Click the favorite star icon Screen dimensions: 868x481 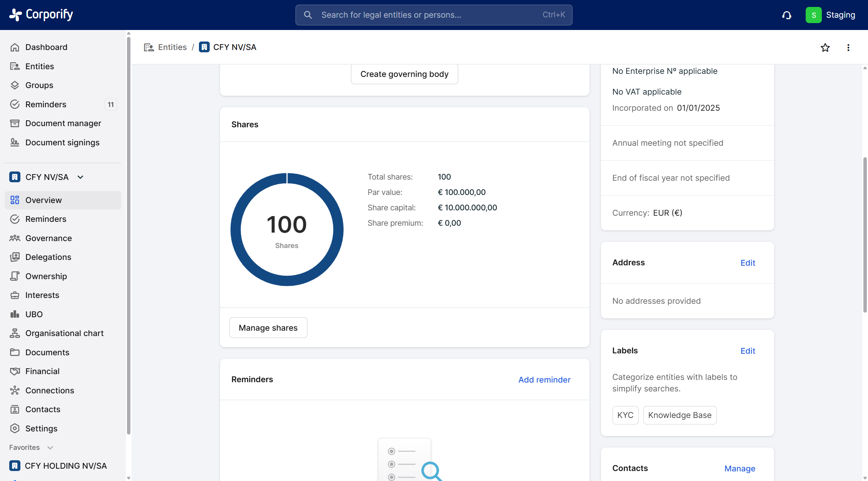tap(825, 48)
